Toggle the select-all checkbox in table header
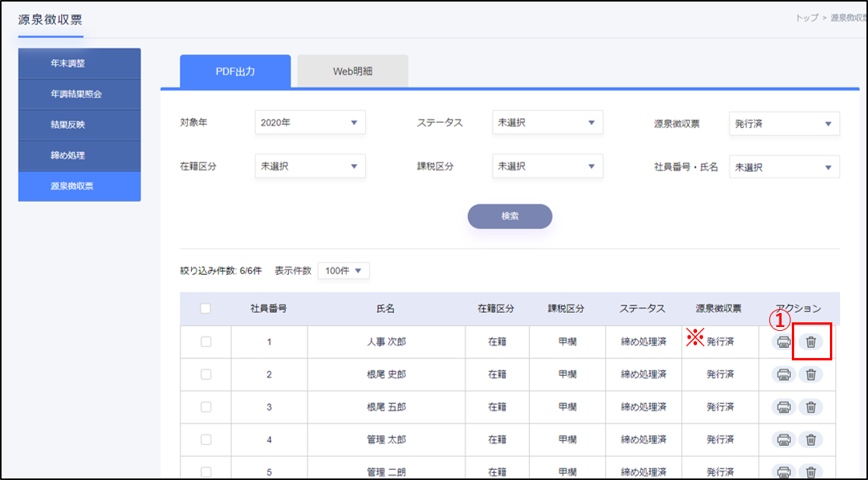The image size is (868, 480). pyautogui.click(x=205, y=308)
